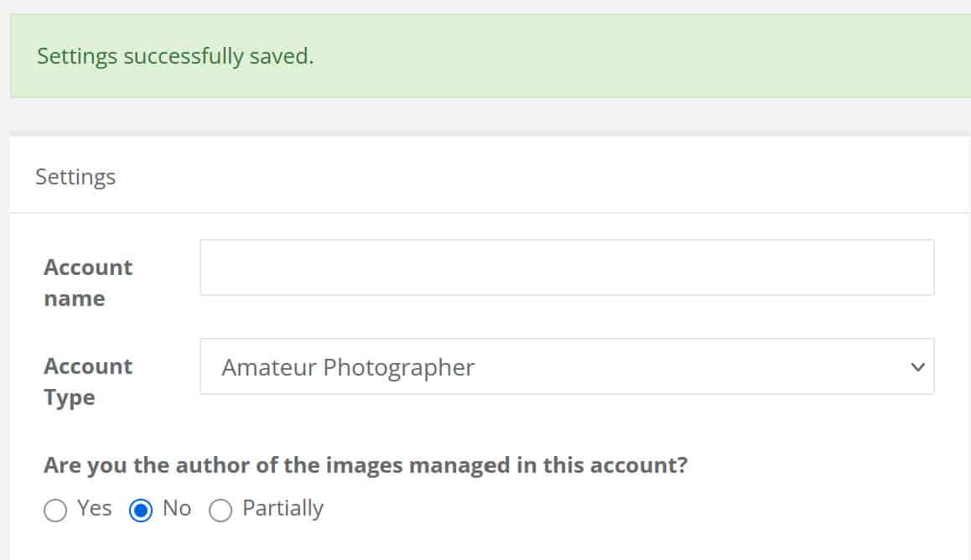Click the word 'Type' in the Account Type label
Image resolution: width=971 pixels, height=560 pixels.
coord(70,397)
